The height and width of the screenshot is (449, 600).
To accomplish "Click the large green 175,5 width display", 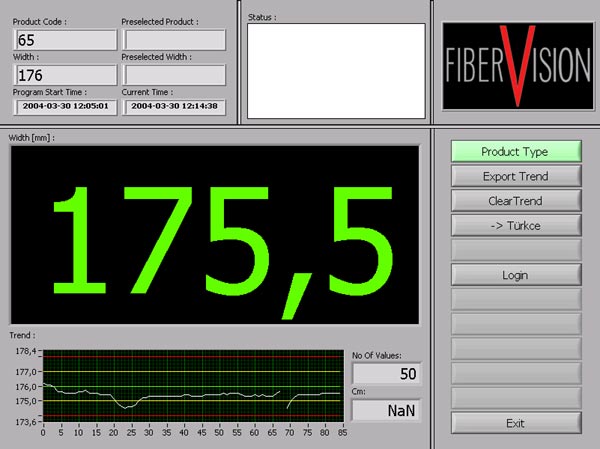I will (215, 234).
